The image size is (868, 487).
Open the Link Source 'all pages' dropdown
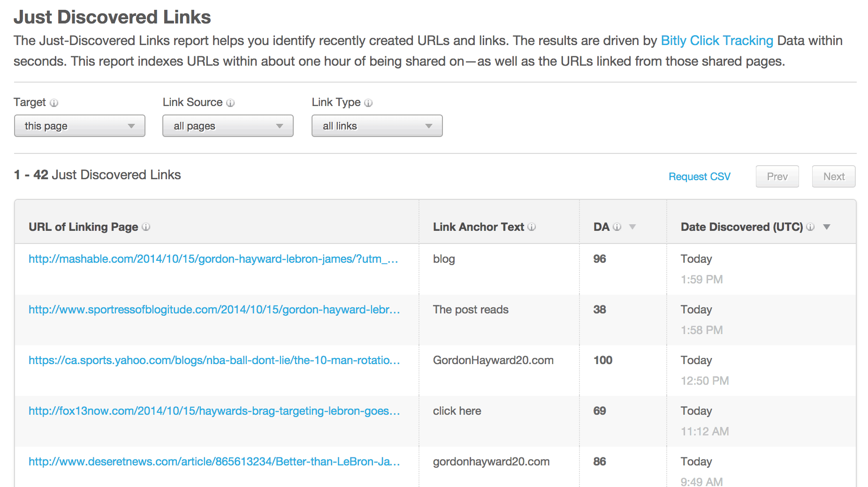228,126
